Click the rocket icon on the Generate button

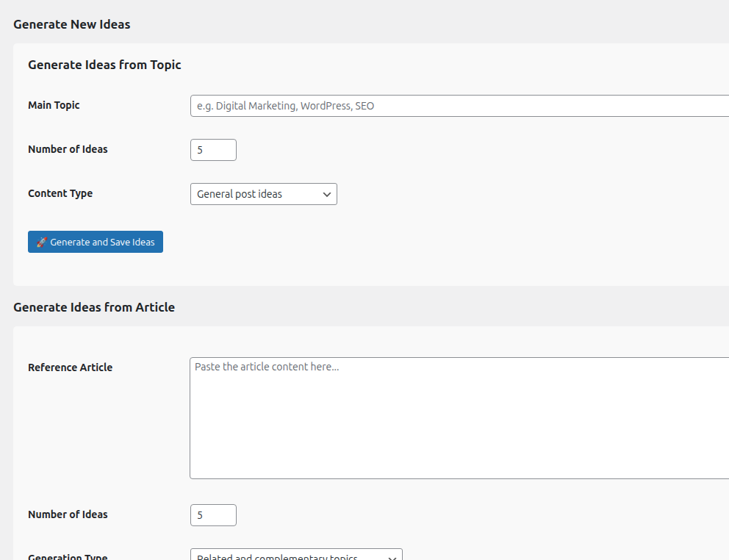41,243
